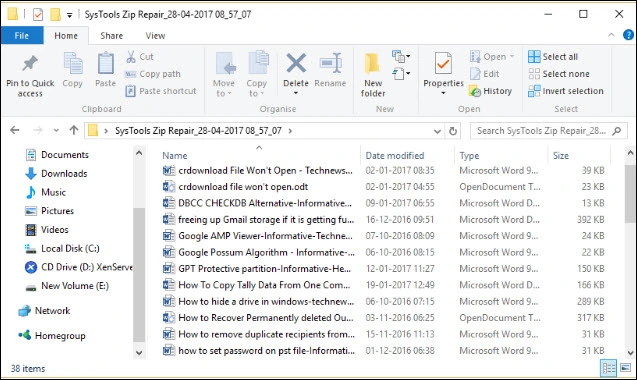Switch to the Share ribbon tab
This screenshot has height=380, width=637.
[112, 36]
